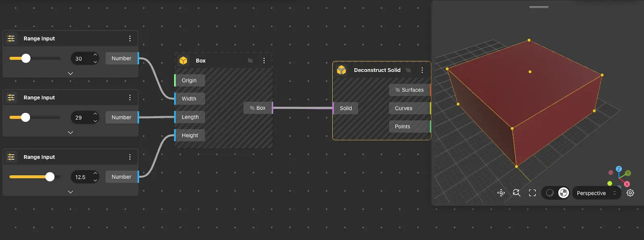This screenshot has height=240, width=644.
Task: Click sliders icon on top Range Input node
Action: tap(11, 38)
